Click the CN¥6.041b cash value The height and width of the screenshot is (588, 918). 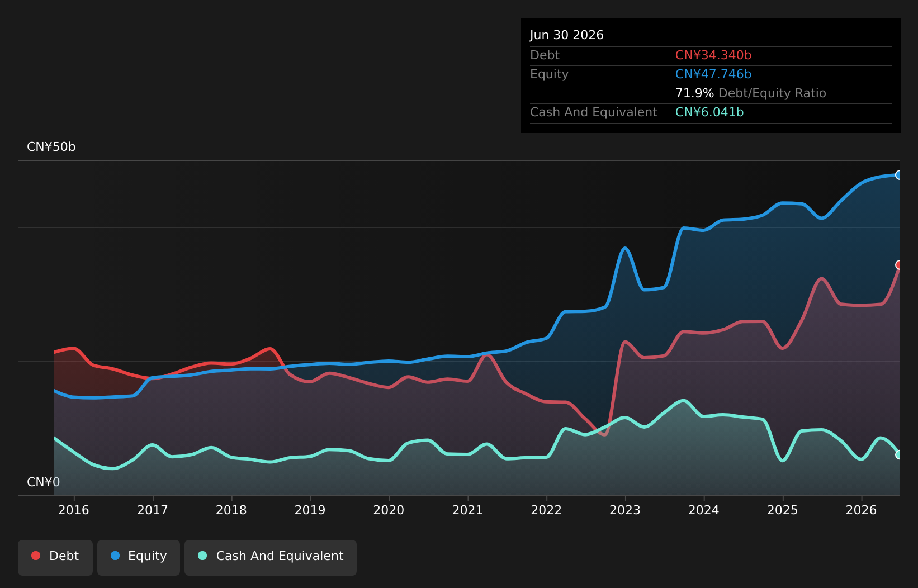709,112
